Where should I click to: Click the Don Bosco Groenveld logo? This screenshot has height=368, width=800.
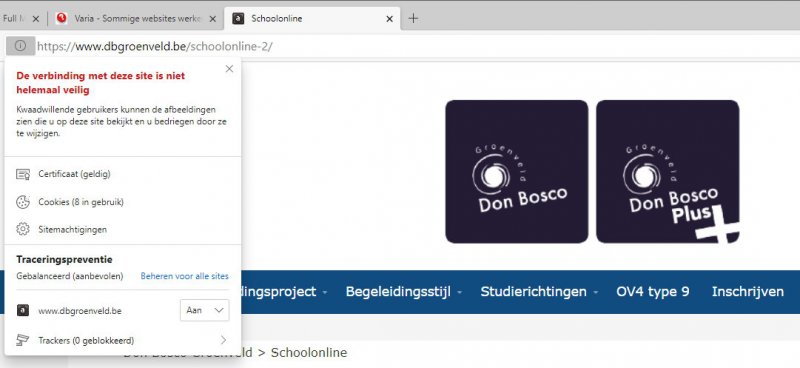tap(516, 171)
